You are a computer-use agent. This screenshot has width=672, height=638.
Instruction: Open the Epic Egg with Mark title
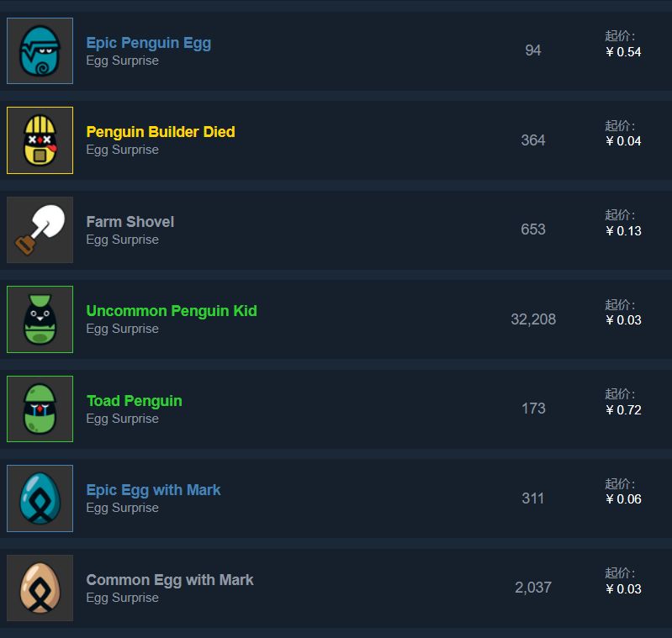(153, 490)
